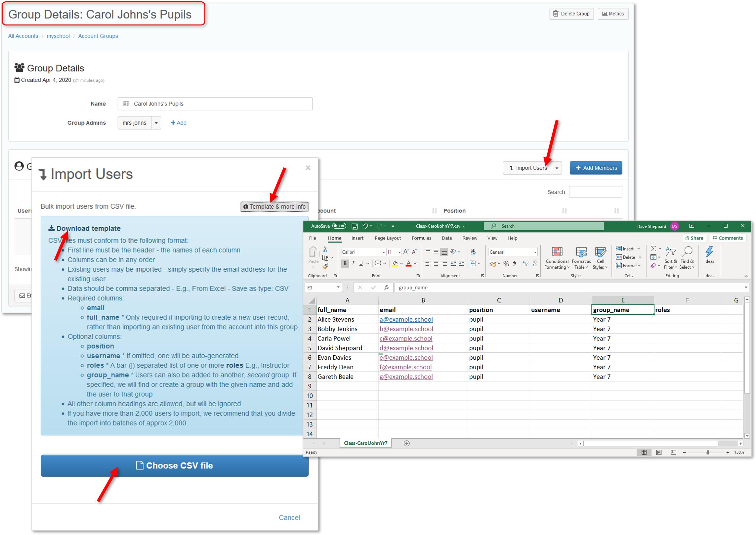Click the Save icon in Excel title bar
Screen dimensions: 756x535
355,226
